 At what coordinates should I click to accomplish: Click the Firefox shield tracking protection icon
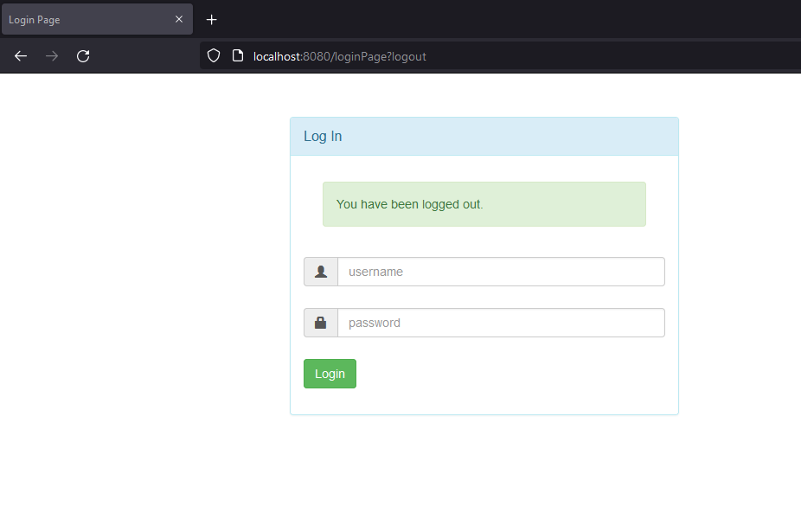213,55
